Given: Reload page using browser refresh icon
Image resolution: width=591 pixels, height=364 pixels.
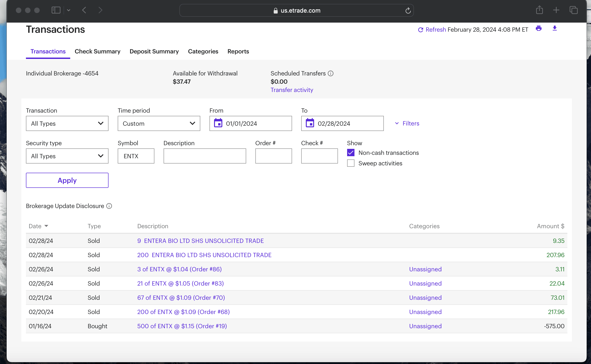Looking at the screenshot, I should [x=408, y=10].
